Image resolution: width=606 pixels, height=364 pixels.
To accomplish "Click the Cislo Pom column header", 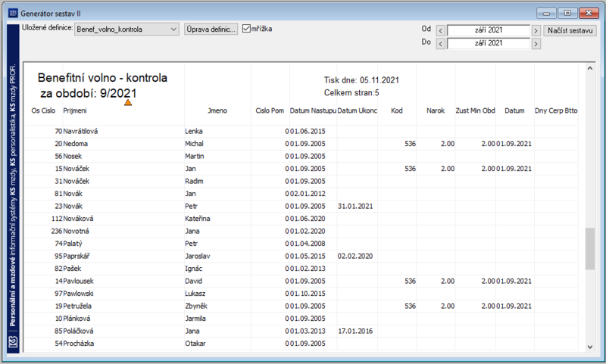I will click(x=270, y=110).
